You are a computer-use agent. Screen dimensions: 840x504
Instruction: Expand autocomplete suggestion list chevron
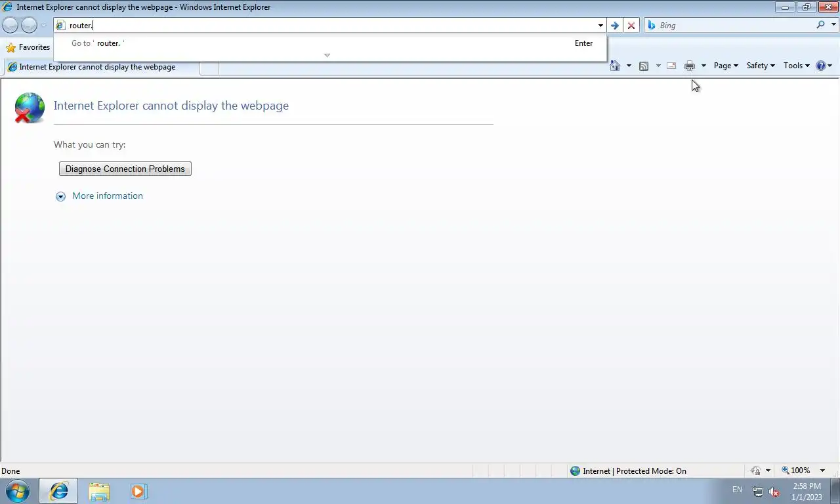(327, 55)
